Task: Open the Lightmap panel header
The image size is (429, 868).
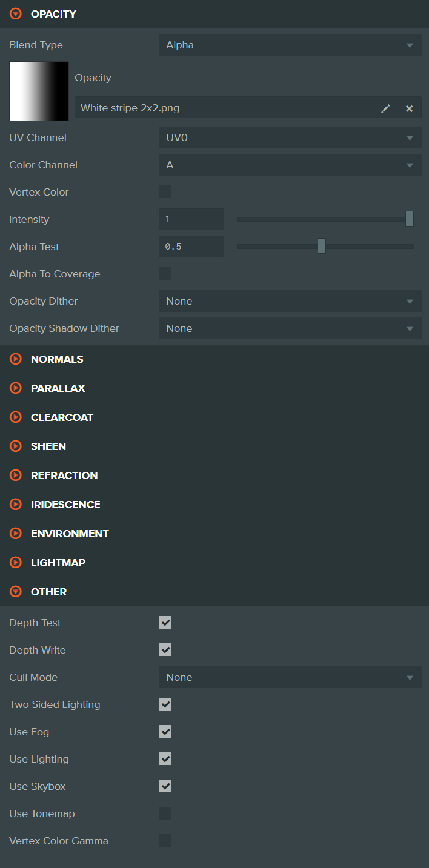Action: coord(58,563)
